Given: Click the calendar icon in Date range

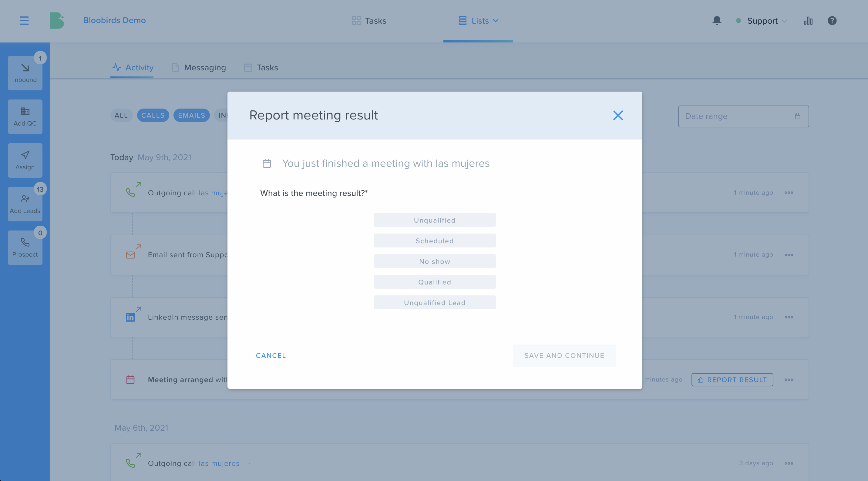Looking at the screenshot, I should (798, 116).
